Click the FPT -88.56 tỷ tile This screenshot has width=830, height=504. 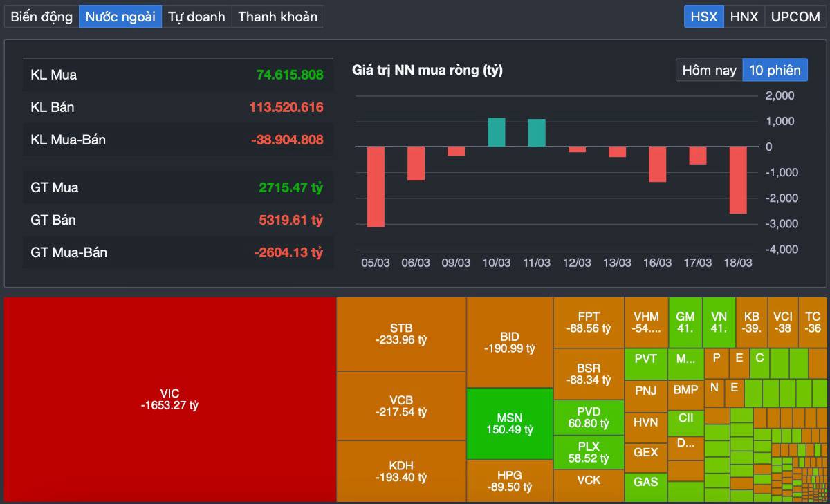coord(589,322)
